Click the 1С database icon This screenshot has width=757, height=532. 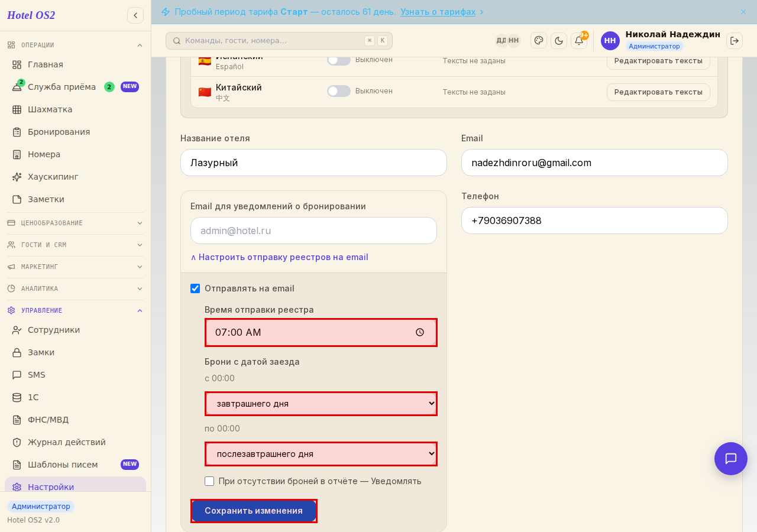click(x=17, y=397)
